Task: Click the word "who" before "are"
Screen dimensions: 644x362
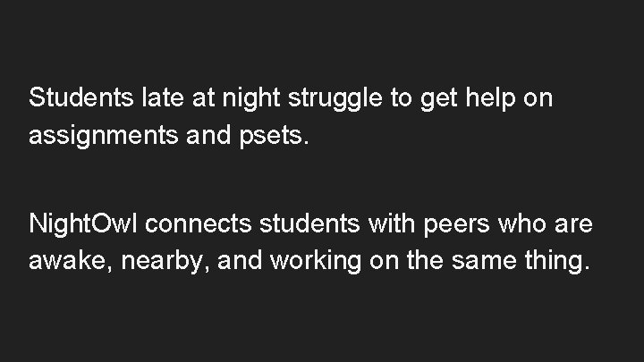Action: [x=521, y=223]
